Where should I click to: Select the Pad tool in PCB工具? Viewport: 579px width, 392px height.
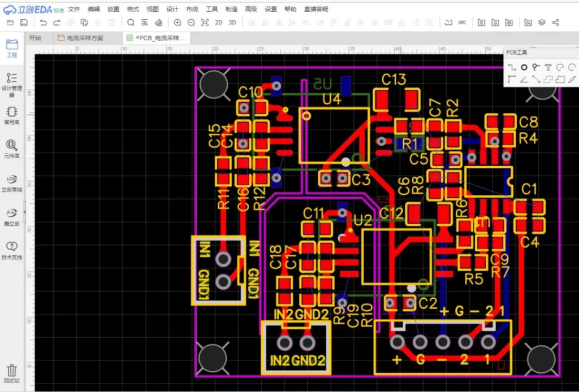[524, 67]
